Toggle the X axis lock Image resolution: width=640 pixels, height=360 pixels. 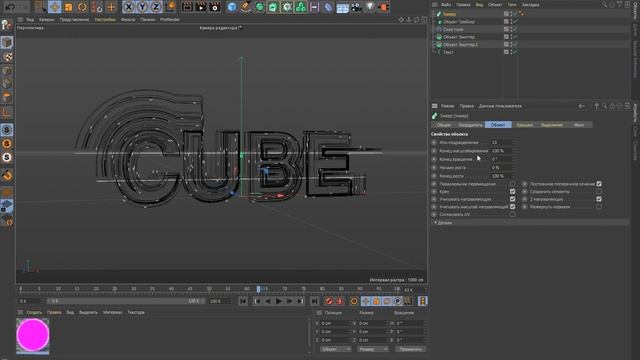pyautogui.click(x=129, y=7)
